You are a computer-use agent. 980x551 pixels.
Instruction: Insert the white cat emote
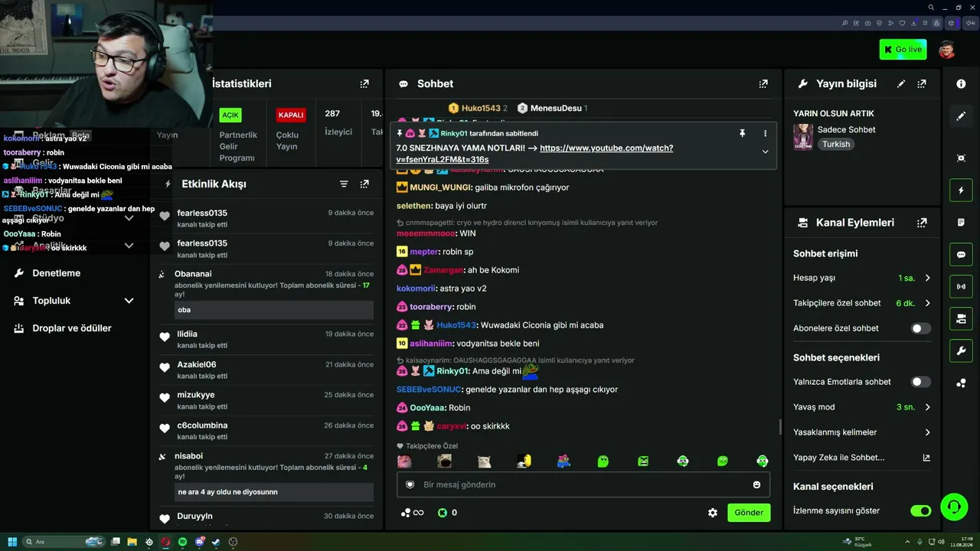pyautogui.click(x=484, y=461)
